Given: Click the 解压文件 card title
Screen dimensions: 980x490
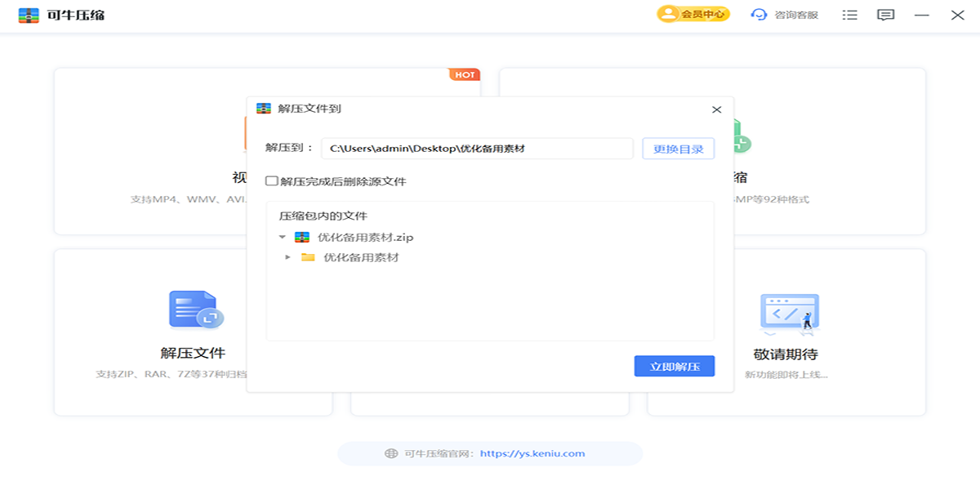Looking at the screenshot, I should tap(193, 354).
